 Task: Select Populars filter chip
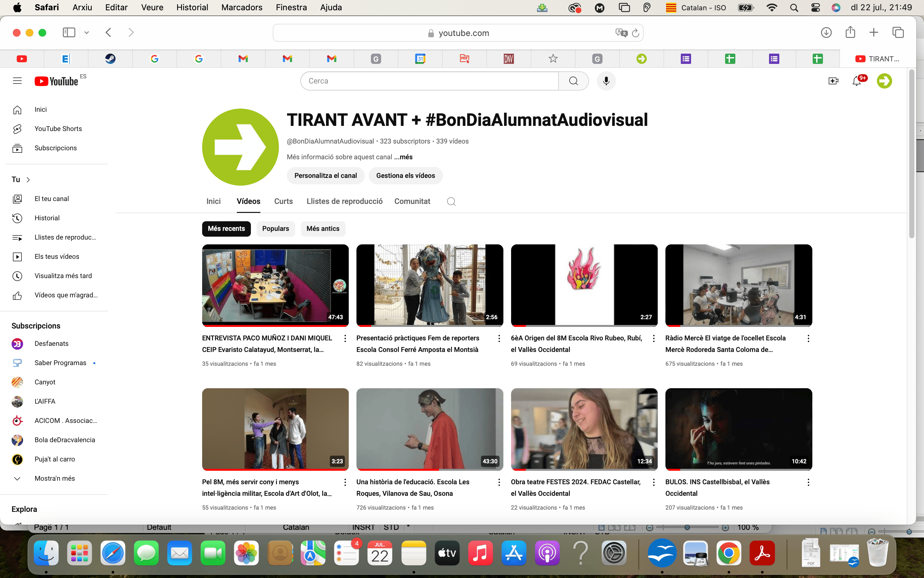coord(275,229)
